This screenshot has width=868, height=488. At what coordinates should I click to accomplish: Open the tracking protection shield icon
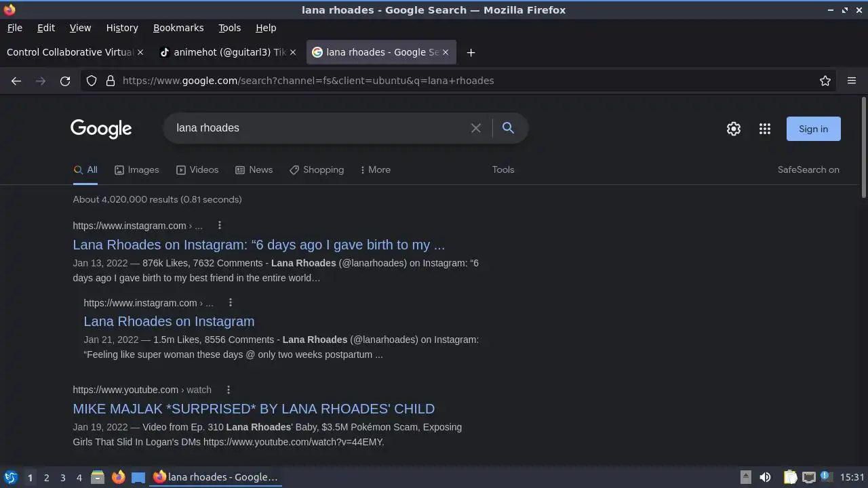coord(92,81)
